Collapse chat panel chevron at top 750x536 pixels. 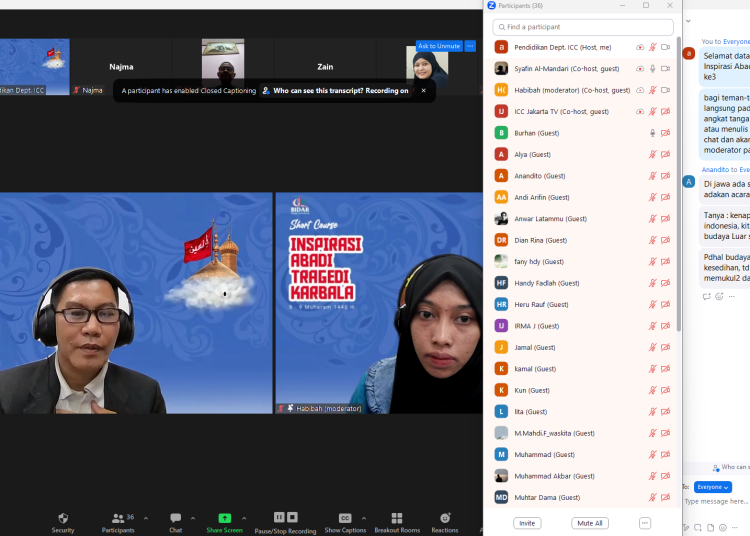click(688, 21)
